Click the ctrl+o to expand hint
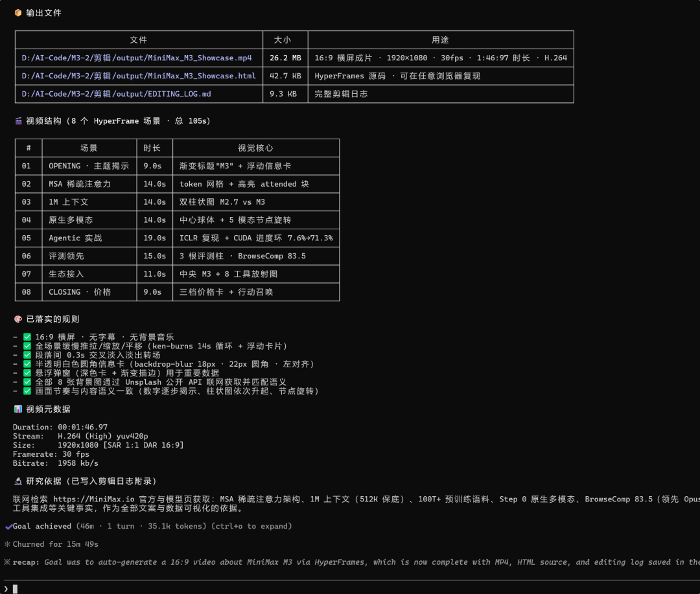This screenshot has width=700, height=594. point(251,526)
